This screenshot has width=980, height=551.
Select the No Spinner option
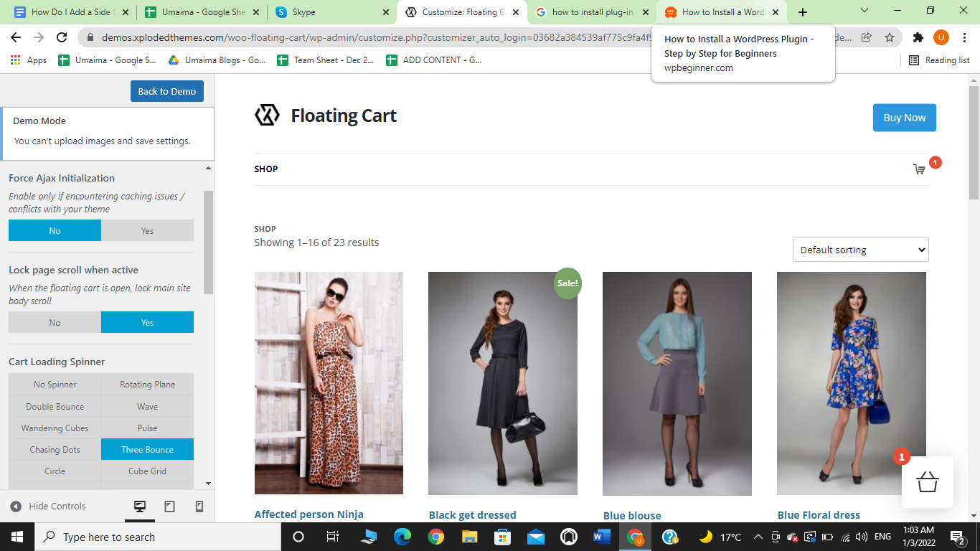[x=55, y=385]
